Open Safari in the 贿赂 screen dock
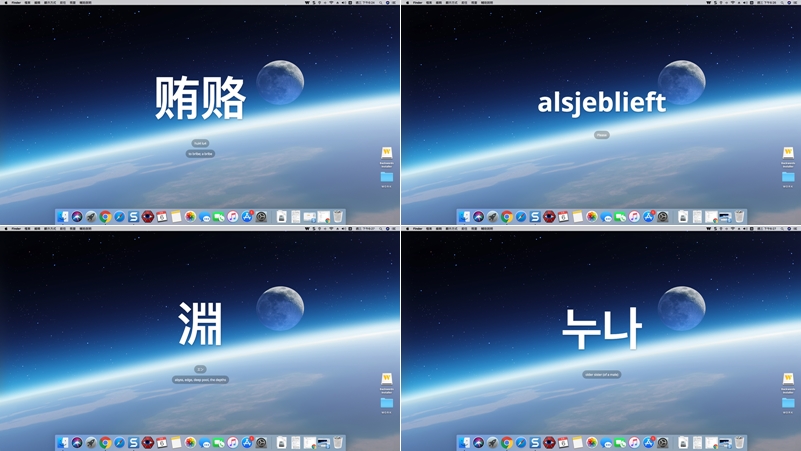This screenshot has height=451, width=801. pos(120,217)
